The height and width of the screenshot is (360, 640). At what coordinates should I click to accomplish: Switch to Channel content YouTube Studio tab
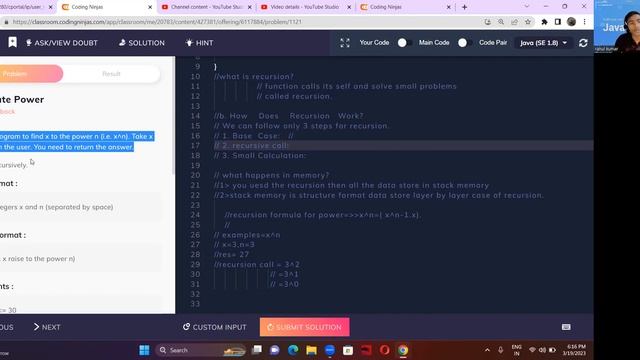coord(207,7)
